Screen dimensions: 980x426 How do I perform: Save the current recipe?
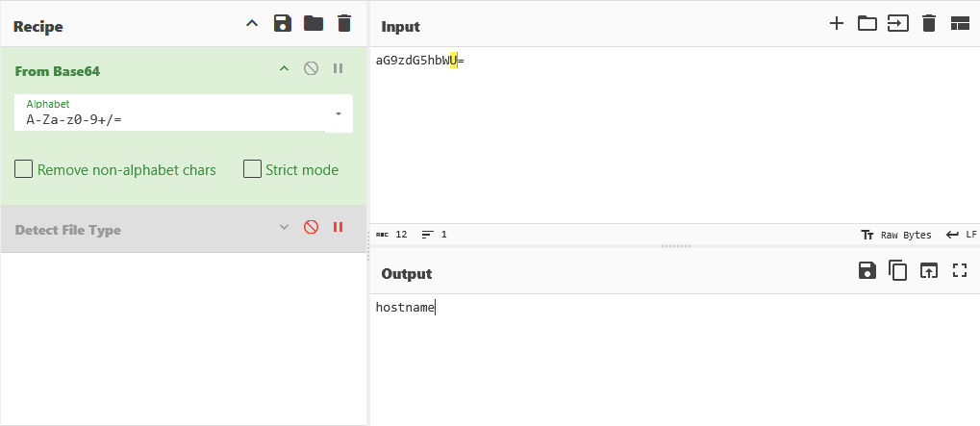(282, 24)
